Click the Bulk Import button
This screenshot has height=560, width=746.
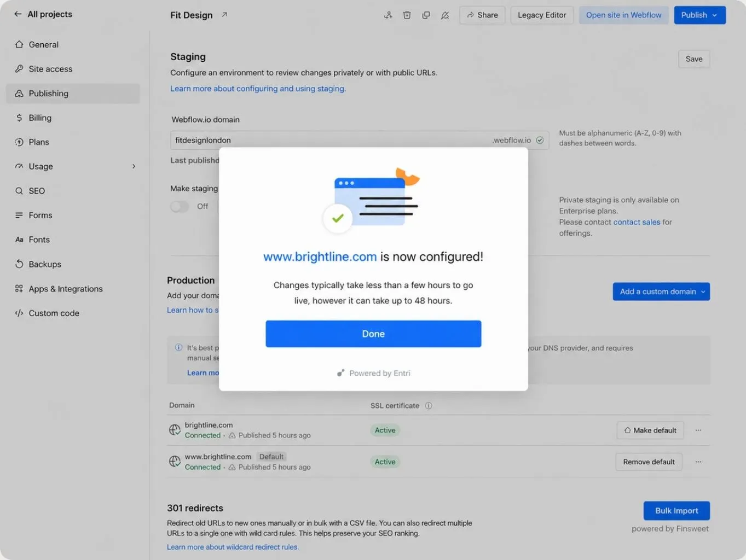coord(676,511)
